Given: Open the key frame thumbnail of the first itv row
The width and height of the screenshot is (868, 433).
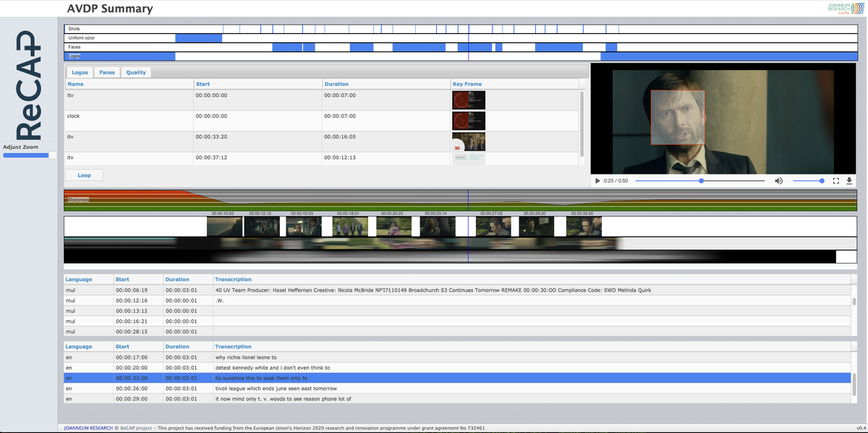Looking at the screenshot, I should (469, 100).
